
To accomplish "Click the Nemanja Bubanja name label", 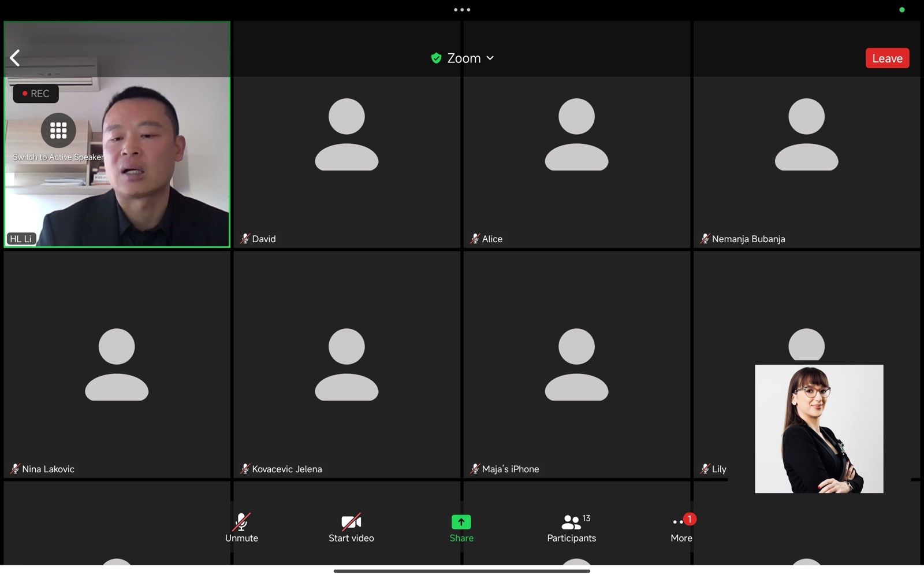I will 748,239.
